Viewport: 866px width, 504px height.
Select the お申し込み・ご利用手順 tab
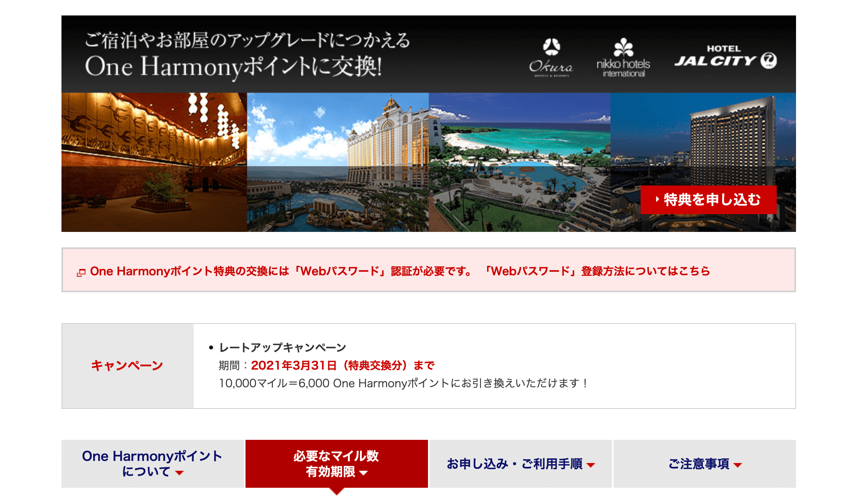pos(520,464)
